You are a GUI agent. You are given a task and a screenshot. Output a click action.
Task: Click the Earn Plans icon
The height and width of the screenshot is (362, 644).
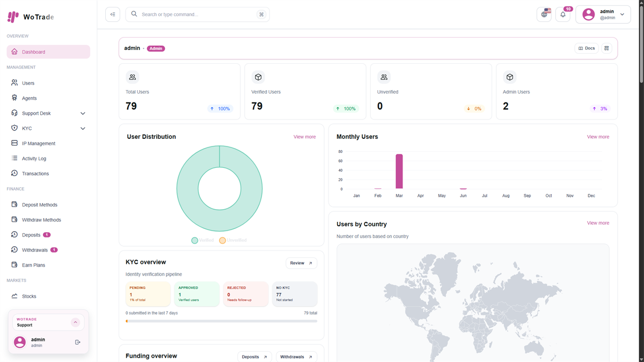point(14,264)
